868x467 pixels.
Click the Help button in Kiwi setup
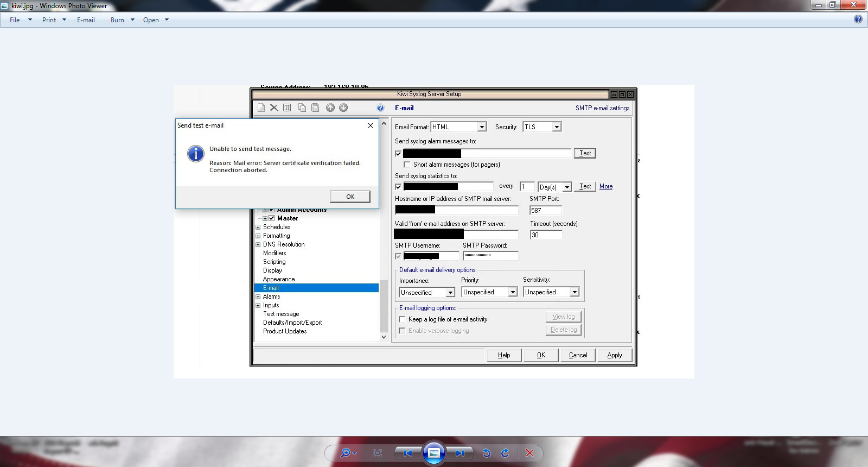(x=504, y=355)
